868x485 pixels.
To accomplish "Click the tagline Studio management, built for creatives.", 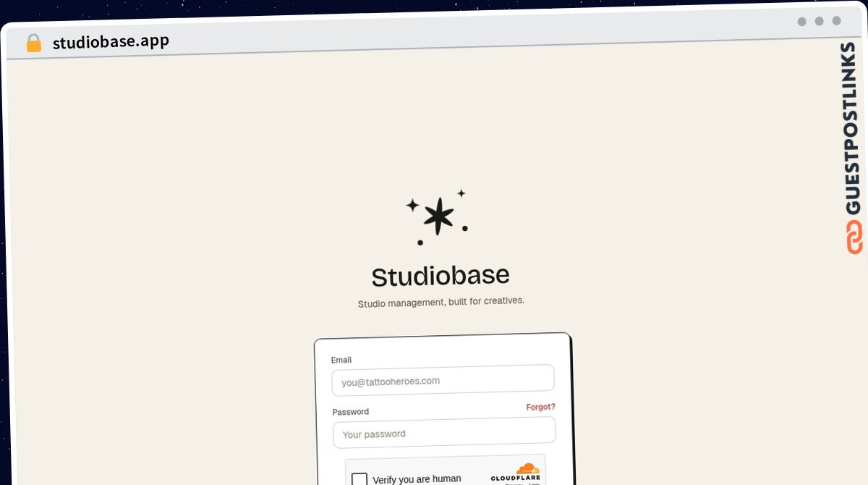I will point(441,302).
